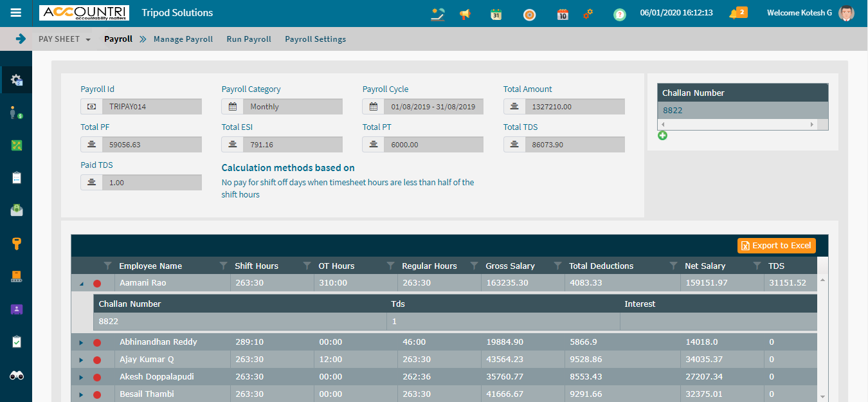This screenshot has width=868, height=402.
Task: Filter the Net Salary column
Action: [x=673, y=266]
